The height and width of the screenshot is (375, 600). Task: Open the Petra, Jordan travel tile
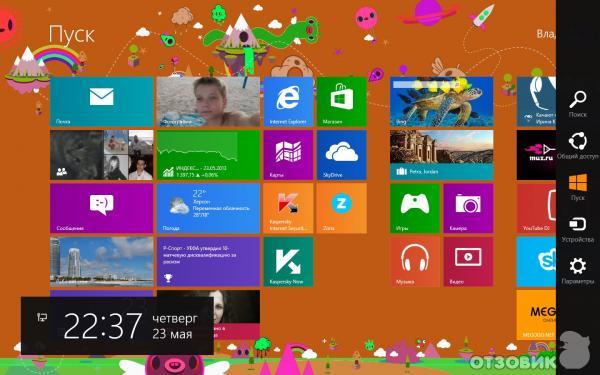click(x=442, y=155)
